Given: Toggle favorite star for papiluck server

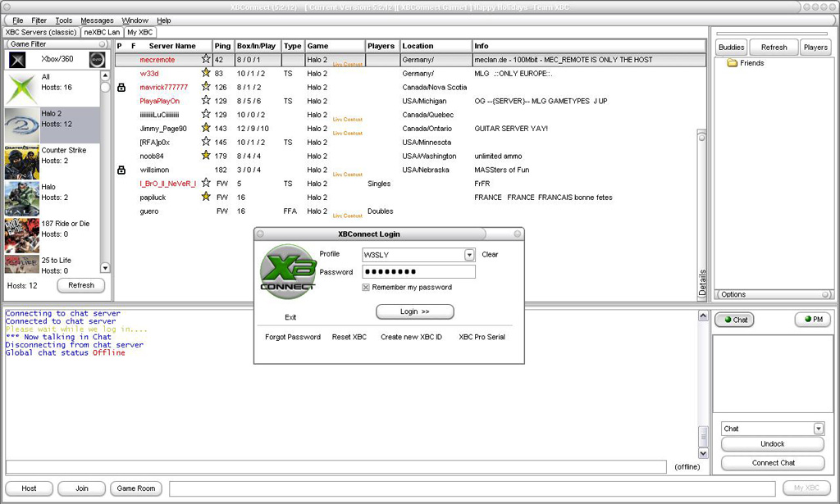Looking at the screenshot, I should pos(206,197).
